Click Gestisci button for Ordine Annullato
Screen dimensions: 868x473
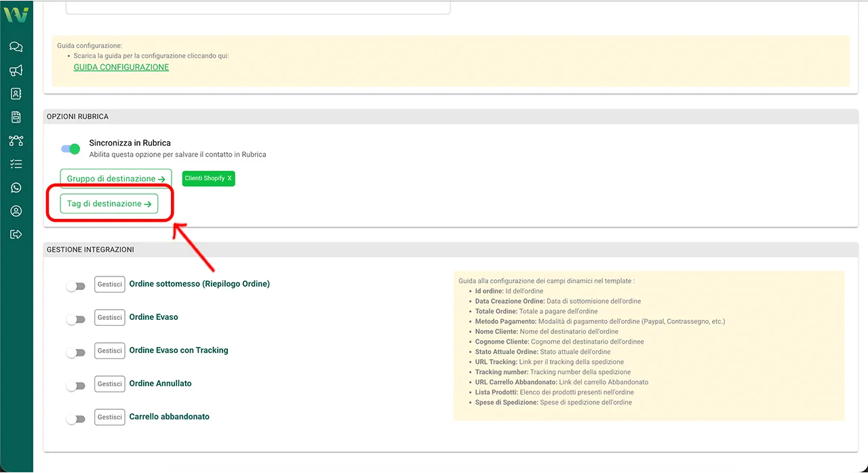(109, 384)
